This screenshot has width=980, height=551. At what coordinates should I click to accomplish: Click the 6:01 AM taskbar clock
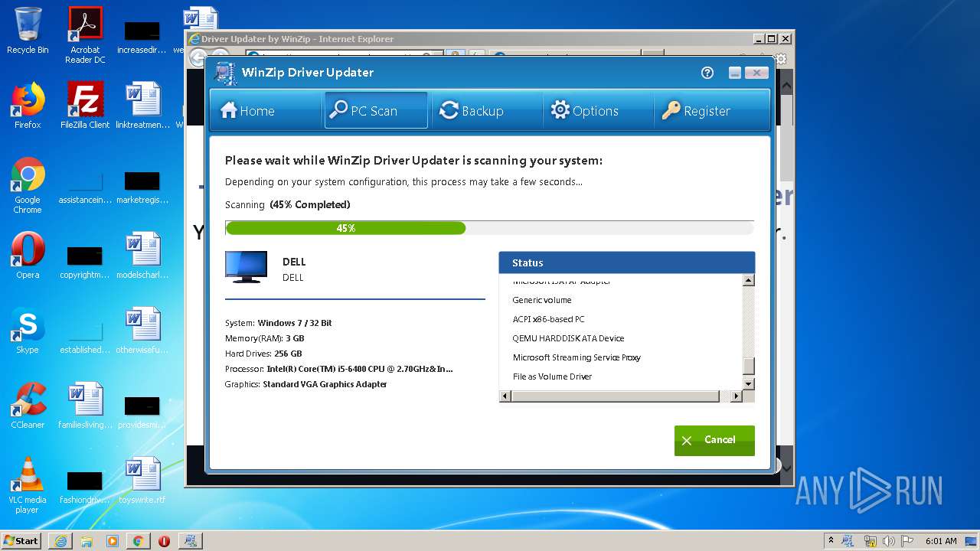(941, 541)
